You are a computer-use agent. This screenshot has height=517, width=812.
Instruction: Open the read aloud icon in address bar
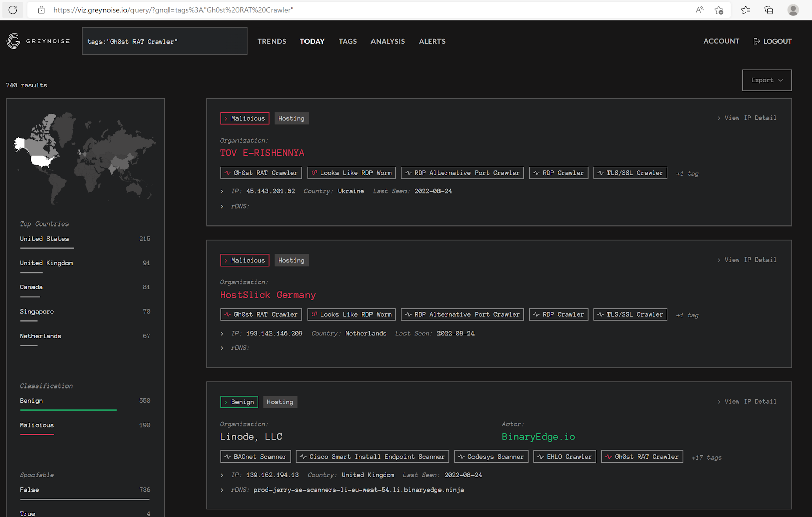[x=700, y=10]
